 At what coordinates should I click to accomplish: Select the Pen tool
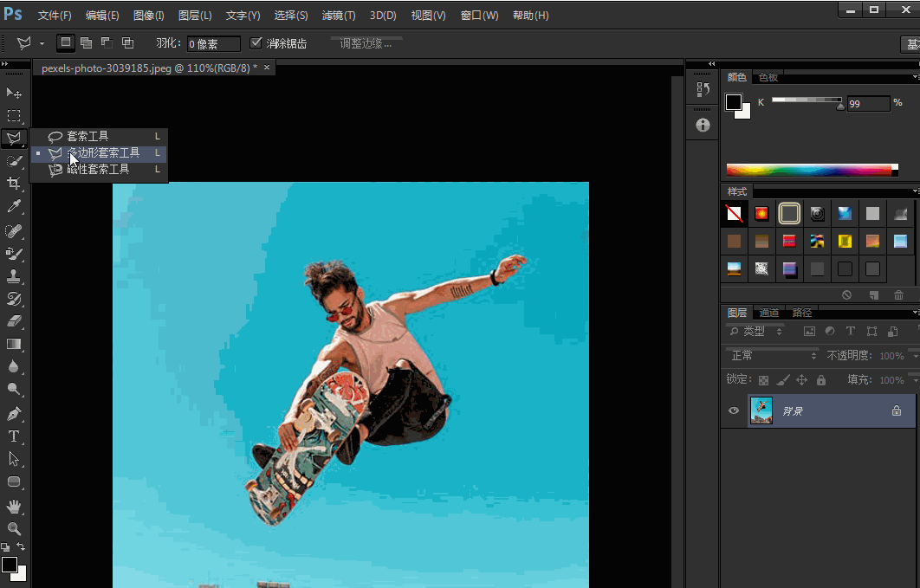[14, 414]
